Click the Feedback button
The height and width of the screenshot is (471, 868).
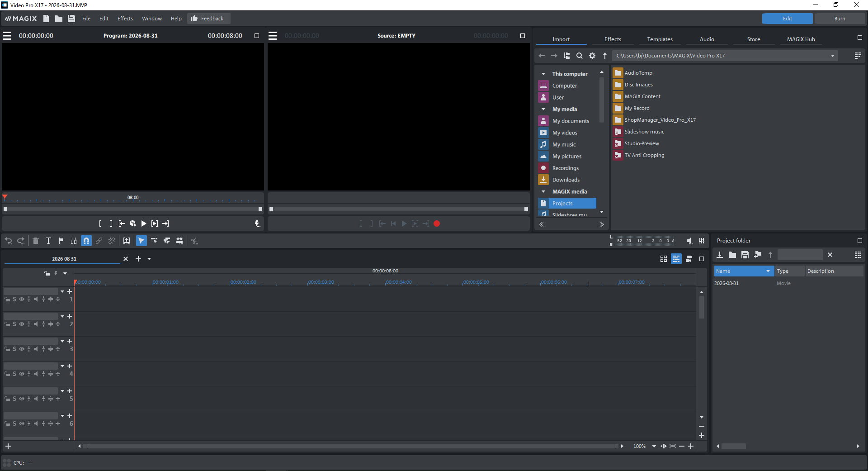coord(208,19)
